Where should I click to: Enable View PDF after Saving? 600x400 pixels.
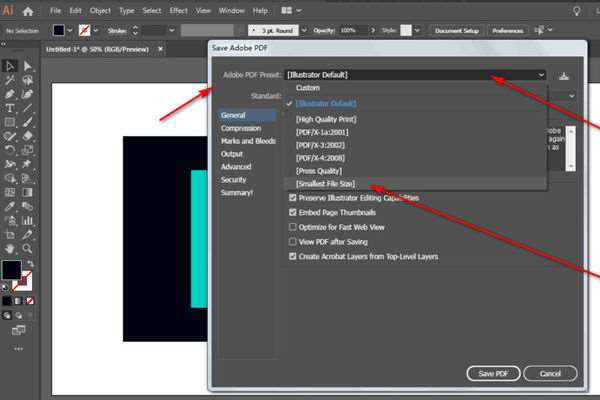pos(293,242)
